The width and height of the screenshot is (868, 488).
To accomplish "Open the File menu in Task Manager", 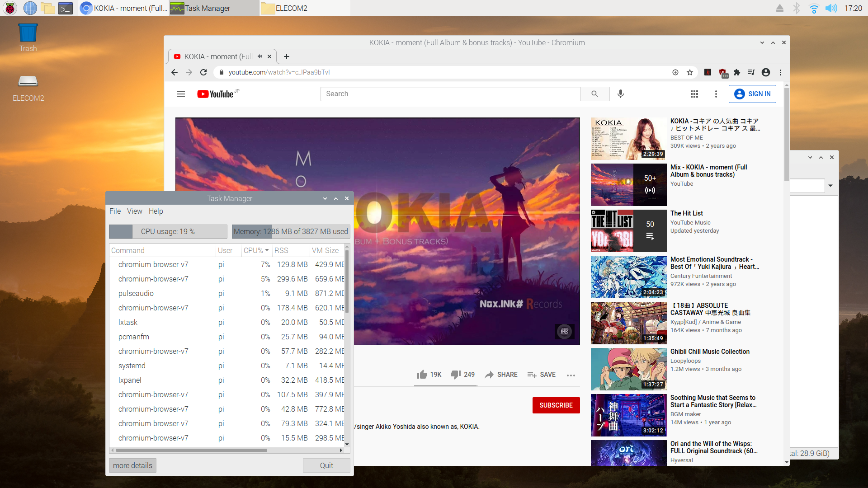I will 115,211.
